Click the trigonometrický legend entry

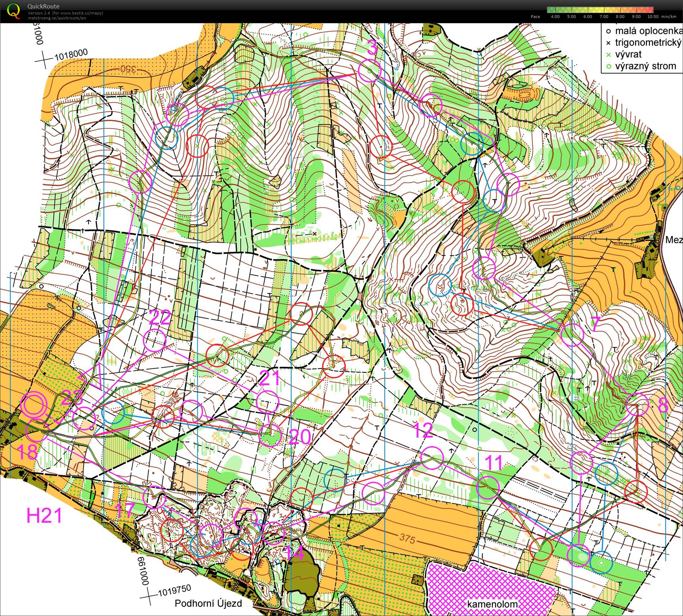[644, 43]
